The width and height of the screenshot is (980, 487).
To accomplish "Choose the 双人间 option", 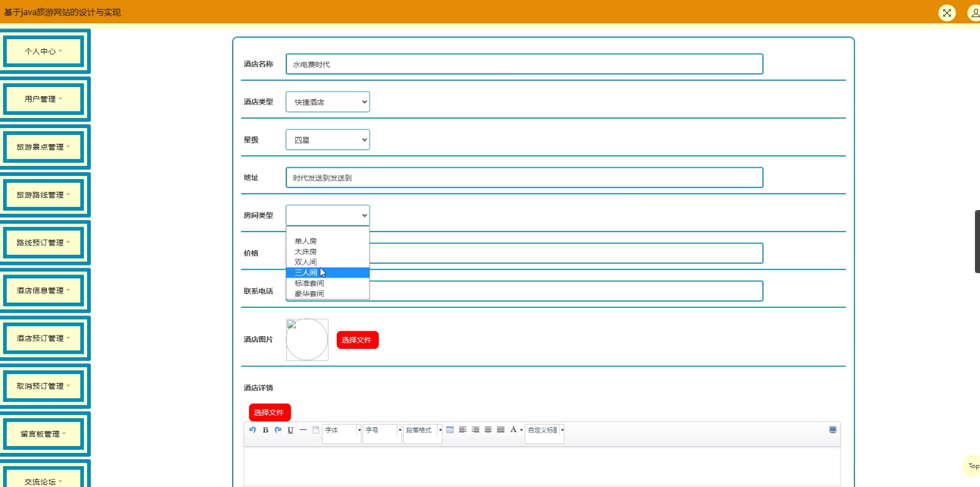I will (x=328, y=262).
